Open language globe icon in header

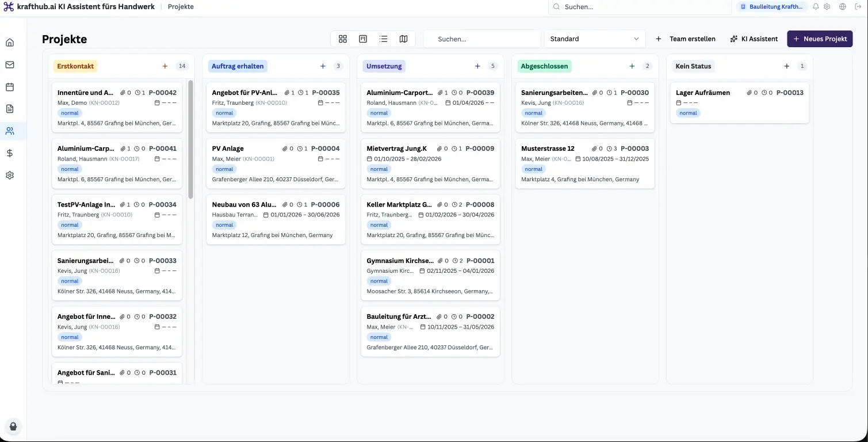843,7
